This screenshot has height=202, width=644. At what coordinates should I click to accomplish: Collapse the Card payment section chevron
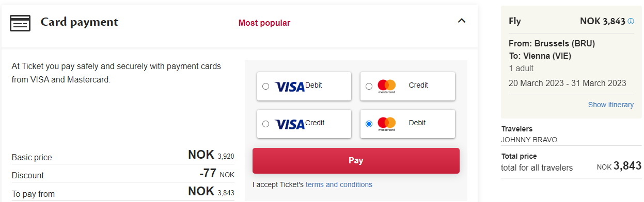(462, 21)
